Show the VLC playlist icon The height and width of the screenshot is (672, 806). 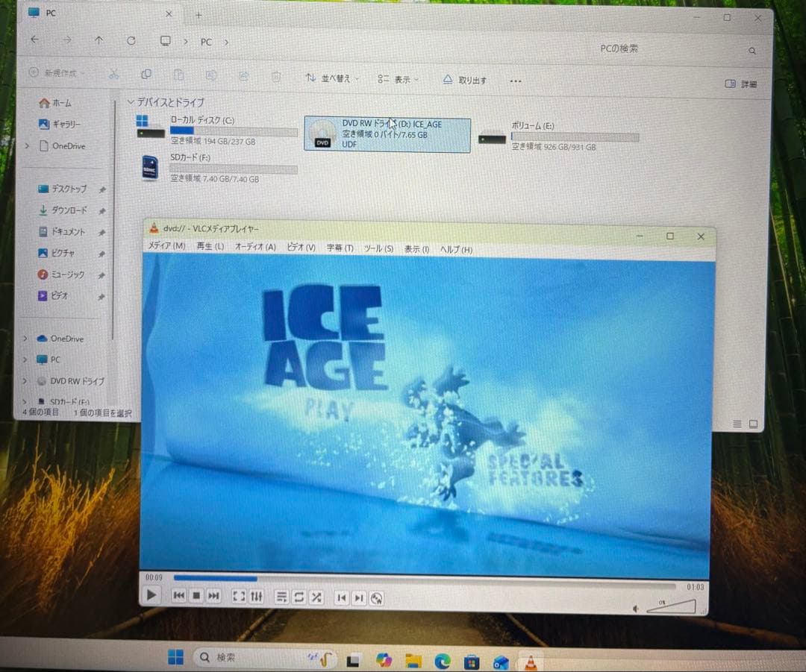point(281,597)
